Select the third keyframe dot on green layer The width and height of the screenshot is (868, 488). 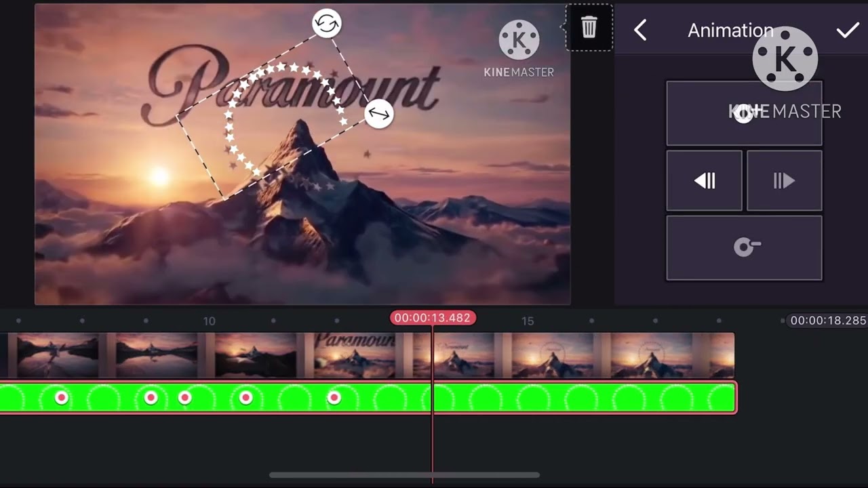tap(184, 398)
